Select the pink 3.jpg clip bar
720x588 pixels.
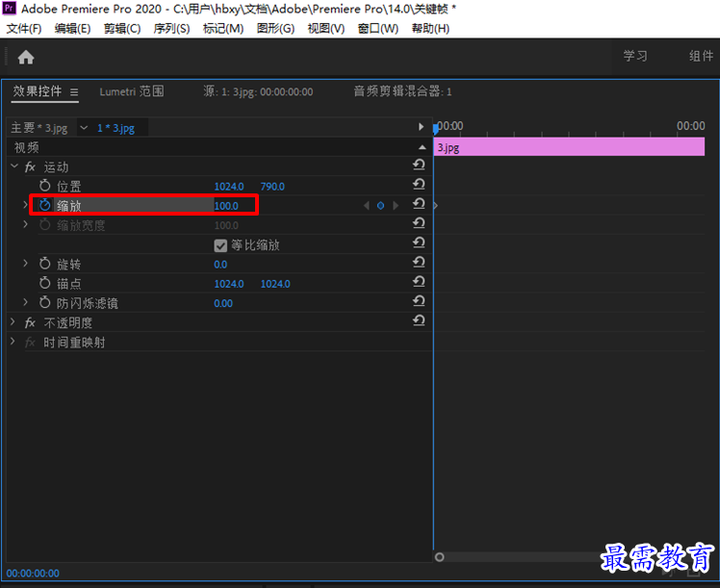click(x=569, y=147)
